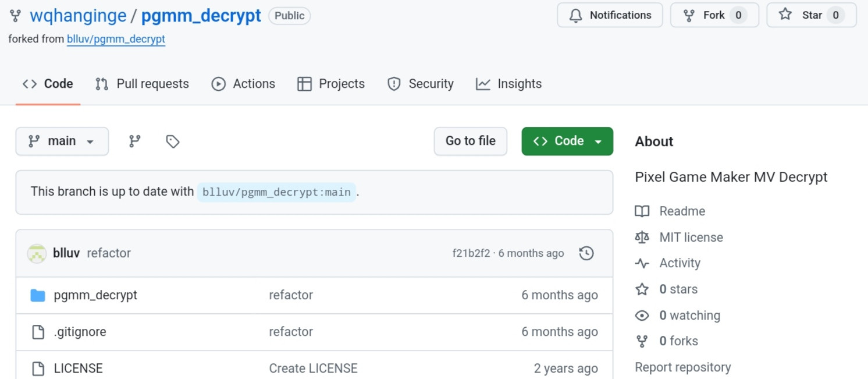Click the '6 months ago' date on pgmm_decrypt row
868x379 pixels.
click(x=560, y=295)
